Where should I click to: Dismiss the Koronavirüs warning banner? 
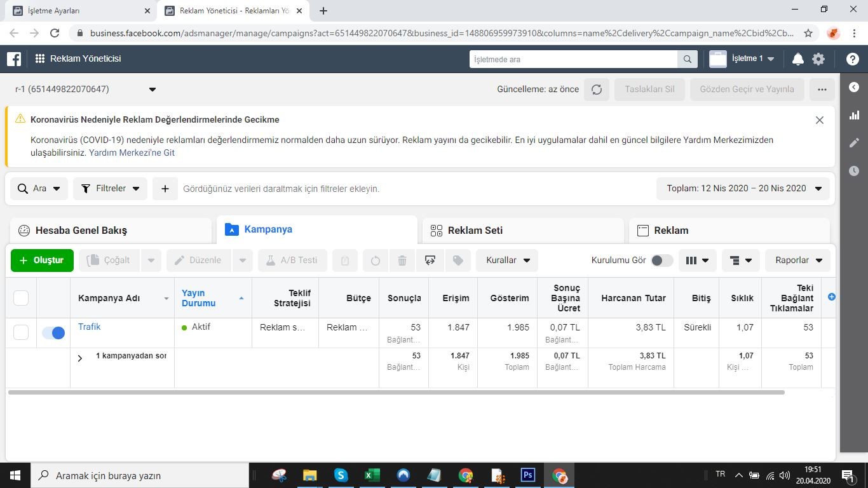(x=820, y=120)
